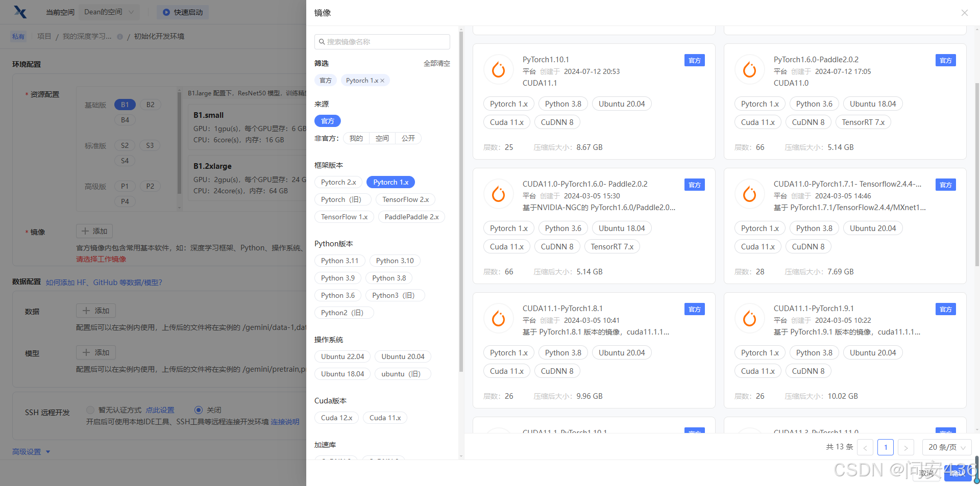The image size is (980, 486).
Task: Click the flame icon of CUDA11.1-PyTorch1.9.1 card
Action: click(x=750, y=318)
